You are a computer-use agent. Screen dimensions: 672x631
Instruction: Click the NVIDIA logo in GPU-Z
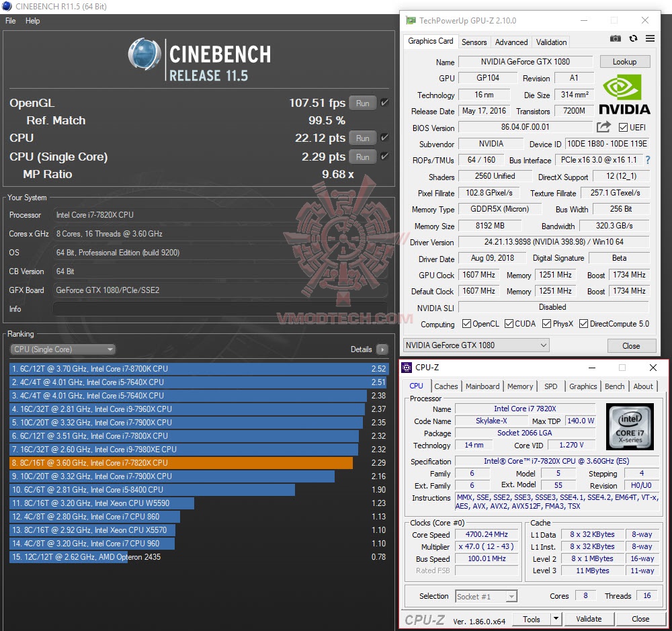pos(624,95)
